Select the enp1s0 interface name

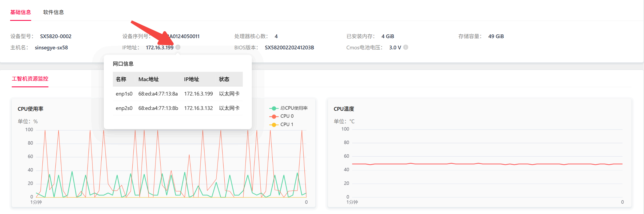tap(124, 94)
